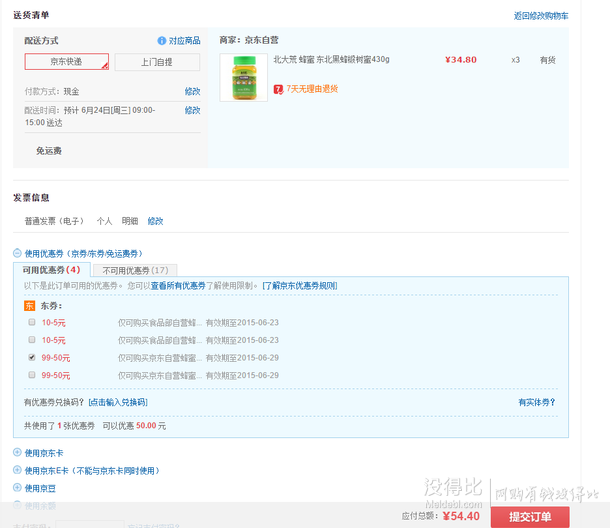Viewport: 610px width, 528px height.
Task: Select 京东快递 delivery method
Action: click(x=67, y=61)
